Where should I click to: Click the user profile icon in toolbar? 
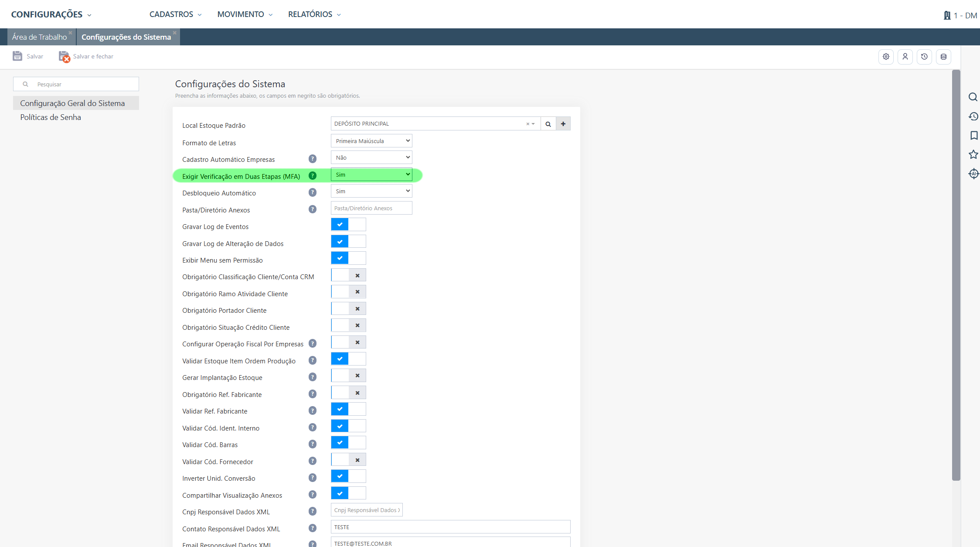905,57
